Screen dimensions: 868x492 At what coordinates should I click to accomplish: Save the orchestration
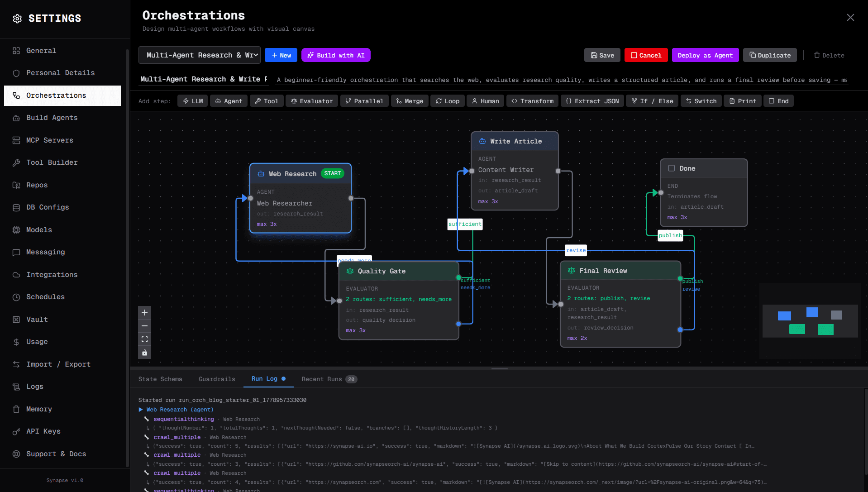602,55
